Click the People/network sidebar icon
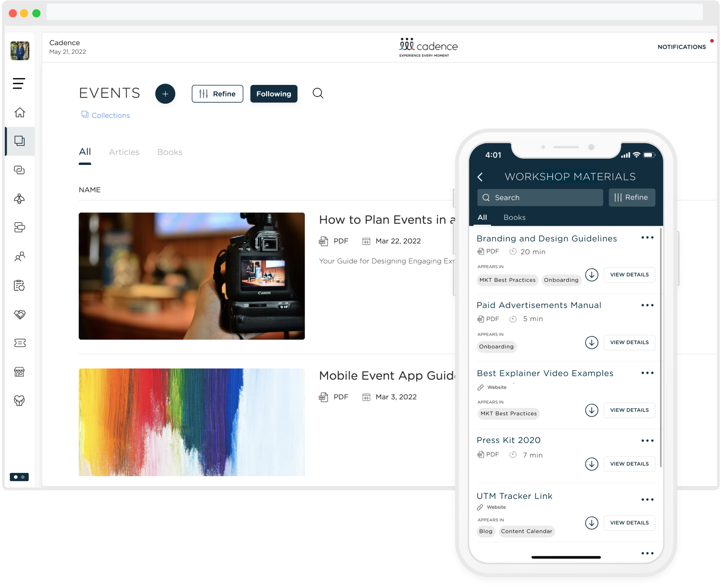The image size is (721, 588). (x=19, y=257)
